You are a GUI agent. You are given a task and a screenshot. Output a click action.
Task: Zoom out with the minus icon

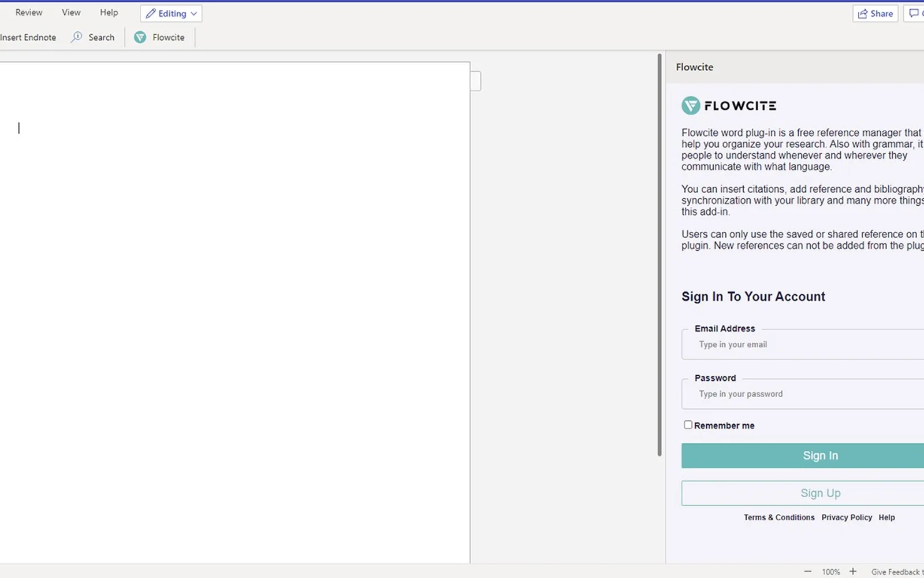pos(807,572)
